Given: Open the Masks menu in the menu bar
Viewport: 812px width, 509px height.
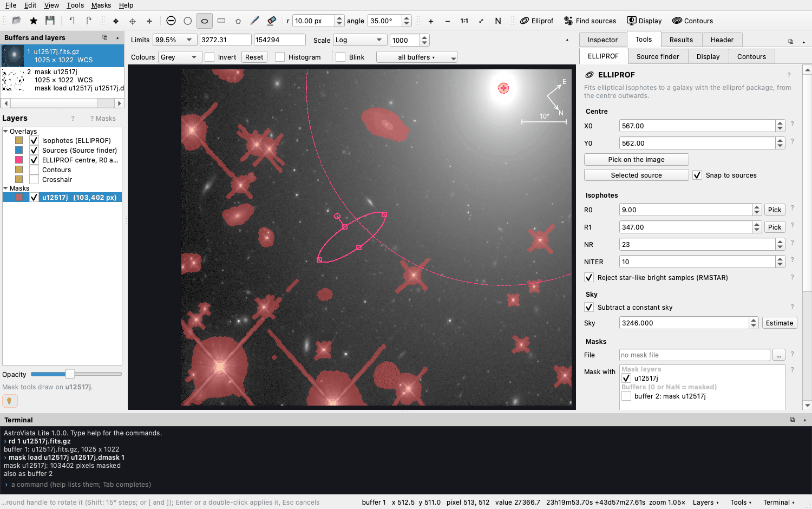Looking at the screenshot, I should [x=101, y=5].
